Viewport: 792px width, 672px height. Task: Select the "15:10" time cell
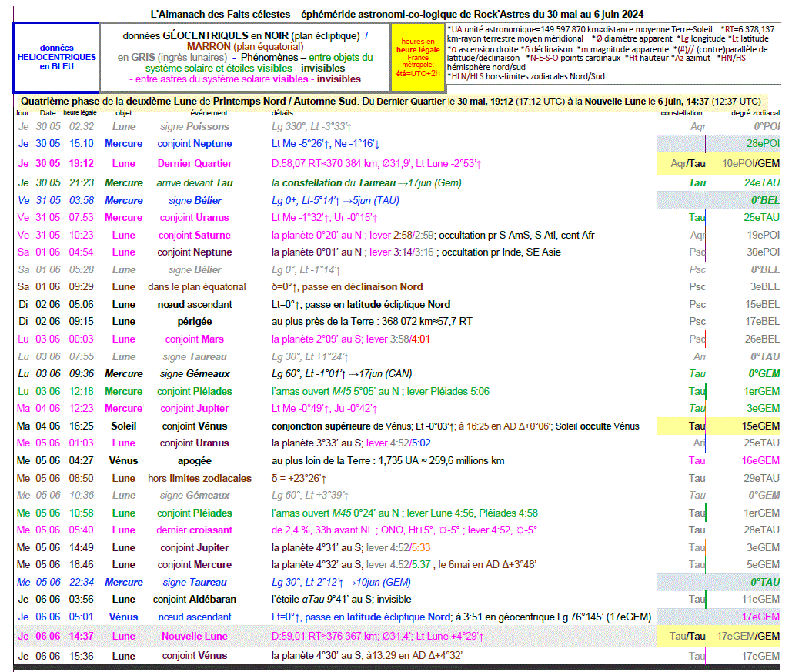click(x=82, y=143)
